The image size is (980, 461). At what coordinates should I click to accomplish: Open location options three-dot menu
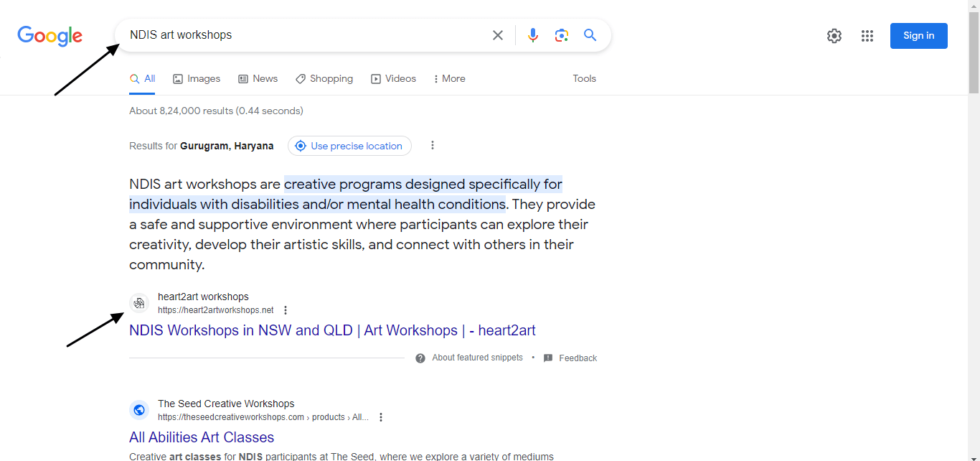[x=432, y=145]
